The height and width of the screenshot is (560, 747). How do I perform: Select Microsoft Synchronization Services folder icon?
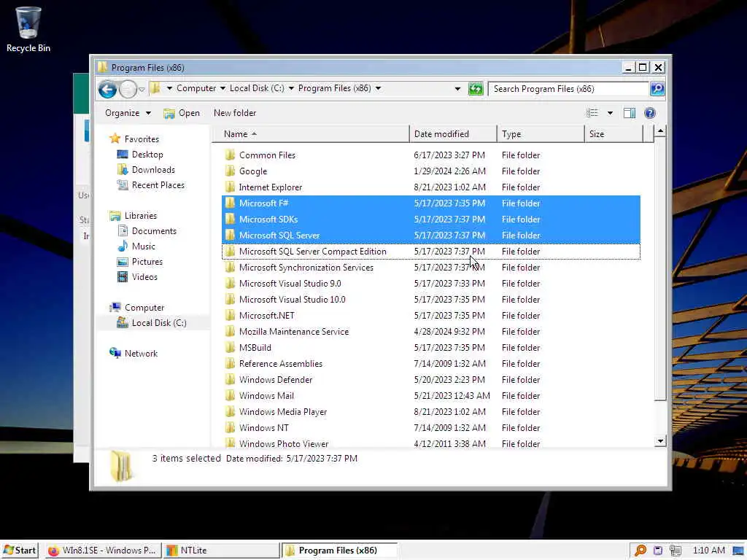(230, 267)
